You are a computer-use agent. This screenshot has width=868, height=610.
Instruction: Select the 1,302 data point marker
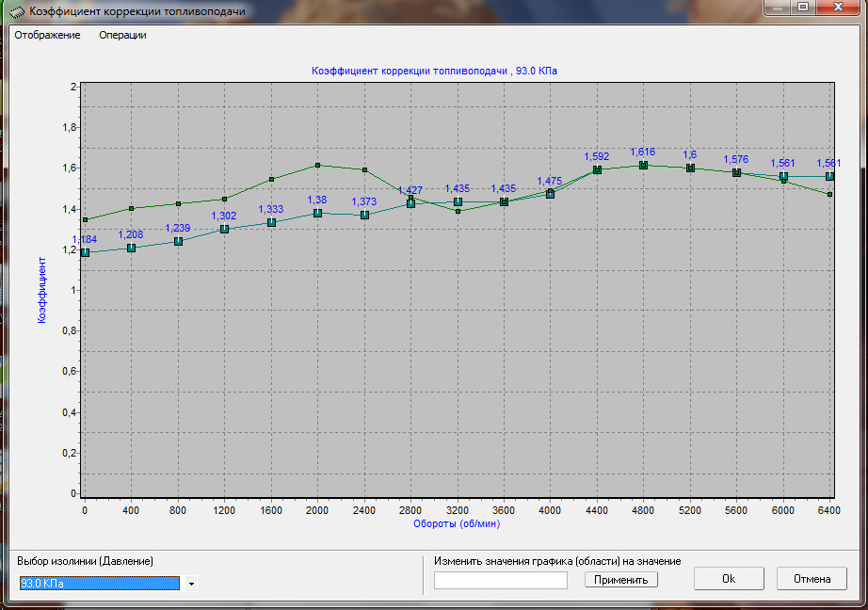coord(224,229)
